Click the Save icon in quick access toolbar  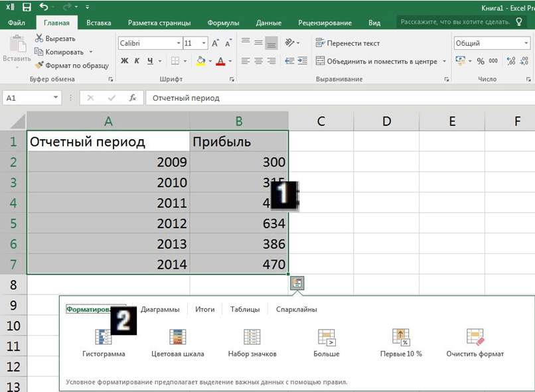[27, 7]
